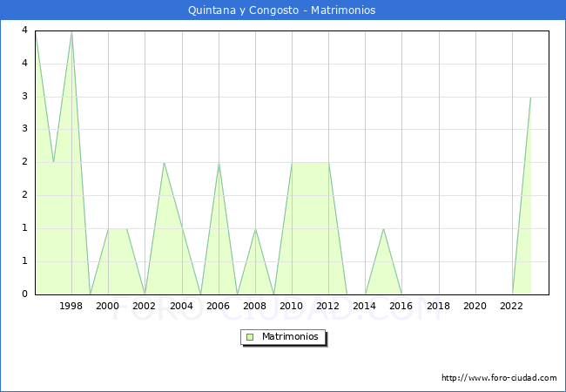Click the green Matrimonios legend color swatch
566x392 pixels.
250,337
